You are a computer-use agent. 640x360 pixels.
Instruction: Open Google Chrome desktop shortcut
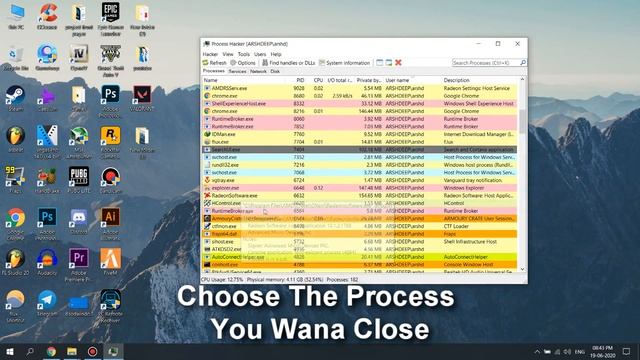16,224
